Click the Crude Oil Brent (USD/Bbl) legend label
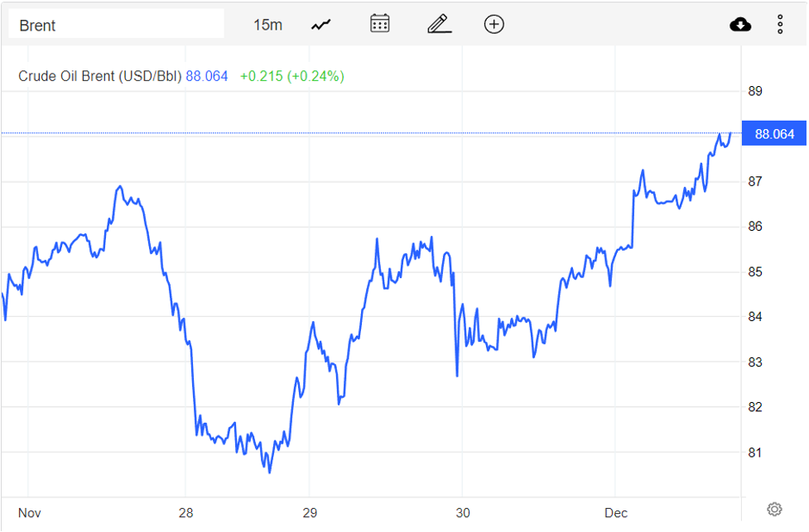Image resolution: width=809 pixels, height=532 pixels. [x=99, y=76]
